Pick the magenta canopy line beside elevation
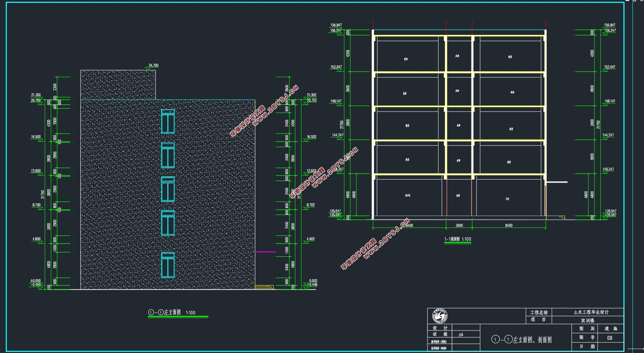Image resolution: width=644 pixels, height=353 pixels. point(266,252)
